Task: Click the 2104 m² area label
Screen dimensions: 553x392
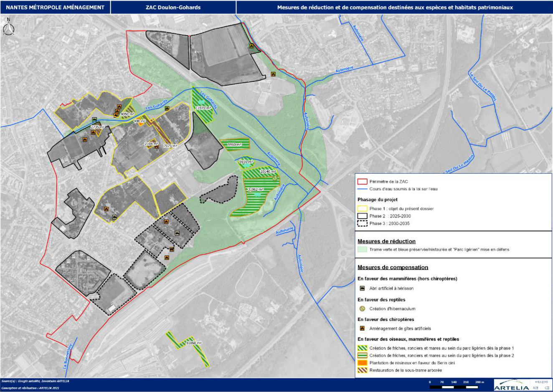Action: coord(151,144)
